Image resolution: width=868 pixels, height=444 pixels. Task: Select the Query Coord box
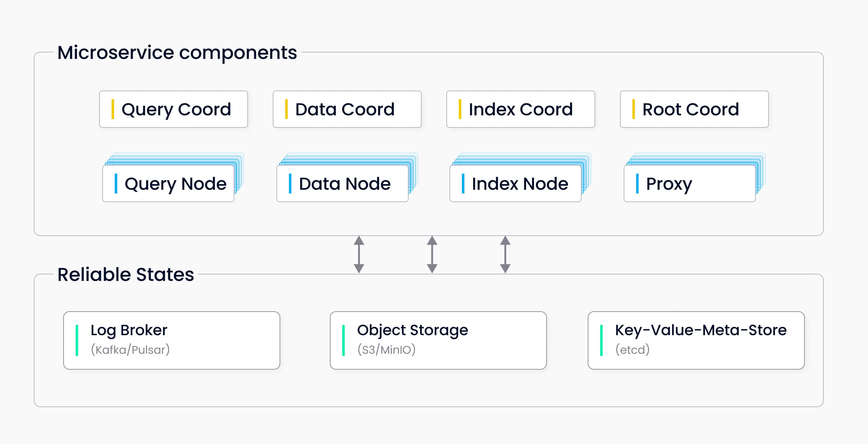pos(174,109)
